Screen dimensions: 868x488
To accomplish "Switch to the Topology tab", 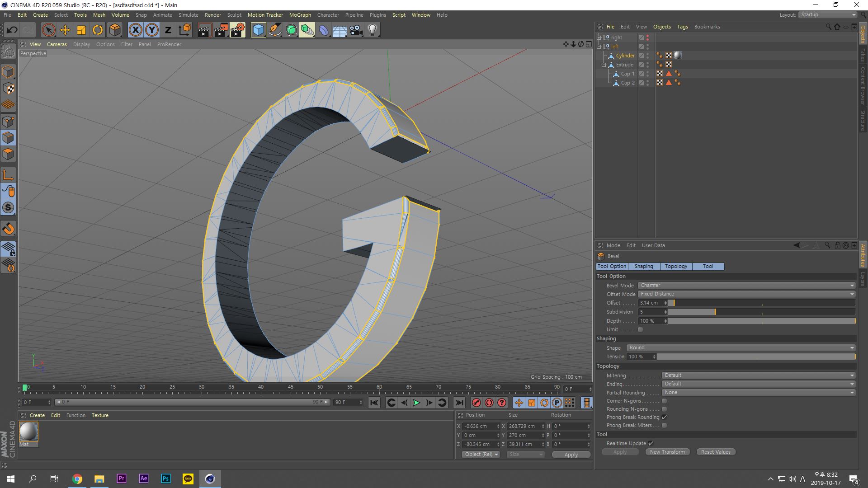I will pyautogui.click(x=675, y=267).
